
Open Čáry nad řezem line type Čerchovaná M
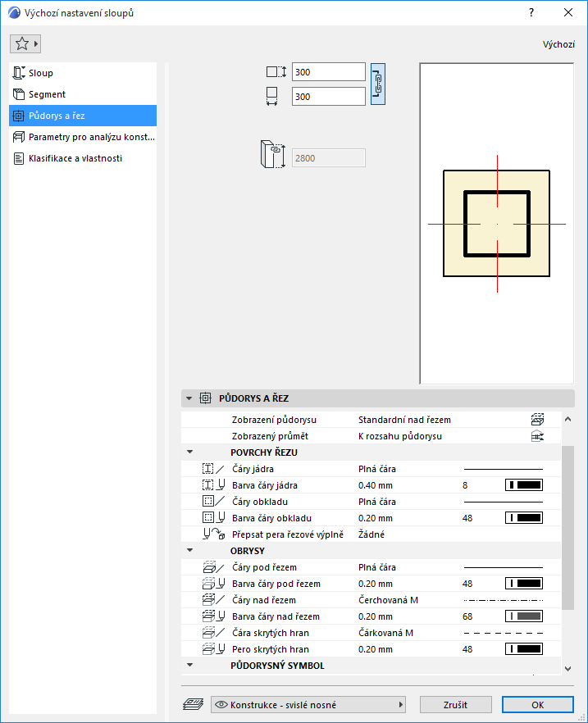[389, 600]
